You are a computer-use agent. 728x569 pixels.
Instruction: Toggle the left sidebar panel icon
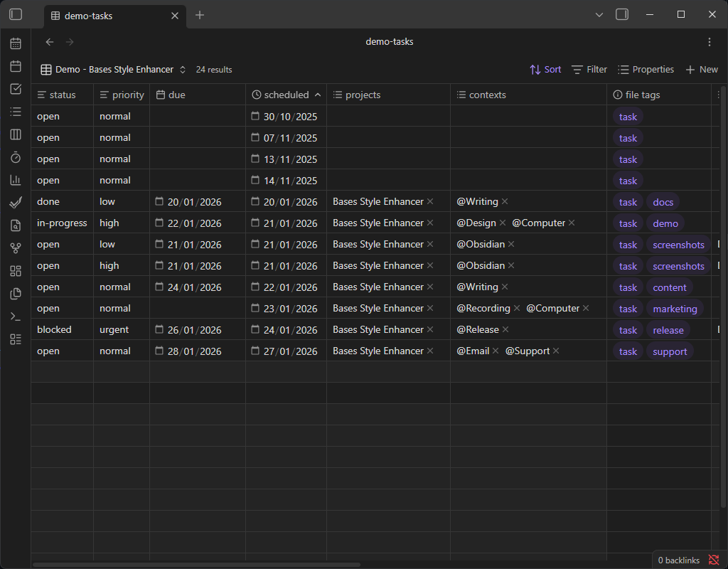click(16, 14)
